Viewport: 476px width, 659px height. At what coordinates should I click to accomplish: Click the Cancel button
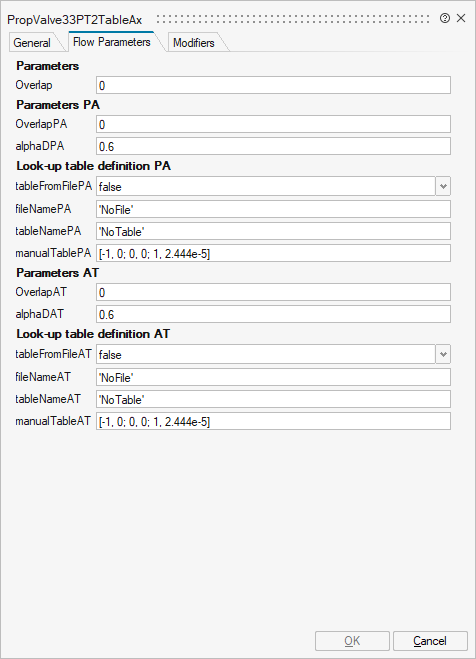coord(430,641)
